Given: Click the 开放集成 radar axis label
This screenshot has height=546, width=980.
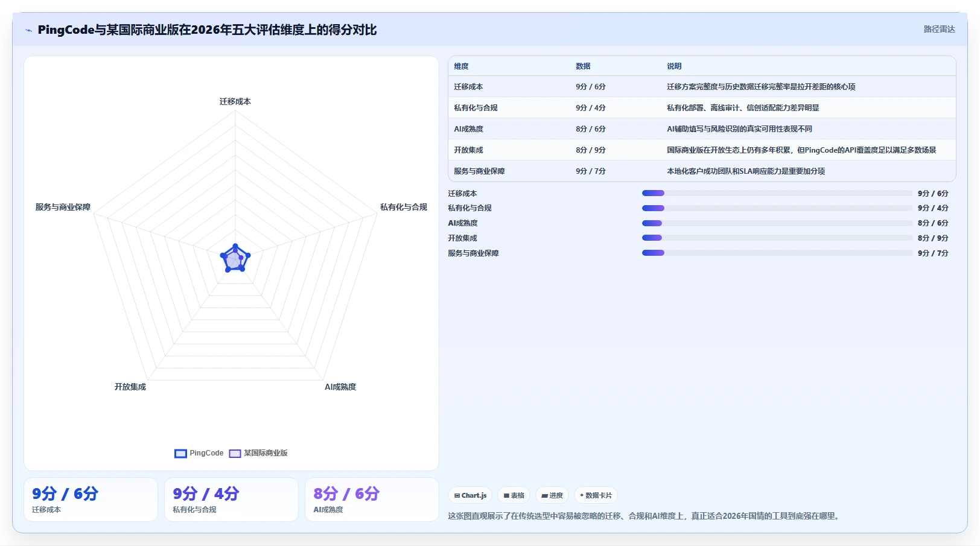Looking at the screenshot, I should 130,387.
